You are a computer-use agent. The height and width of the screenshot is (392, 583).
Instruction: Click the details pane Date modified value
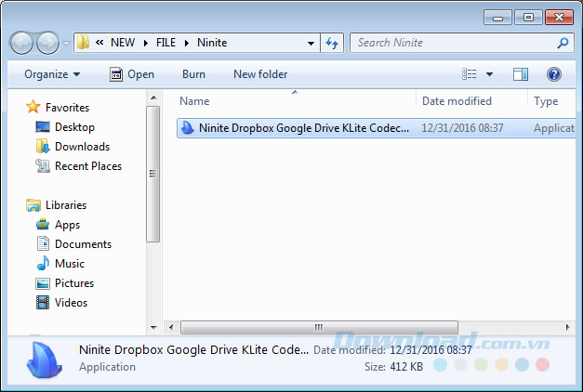431,350
